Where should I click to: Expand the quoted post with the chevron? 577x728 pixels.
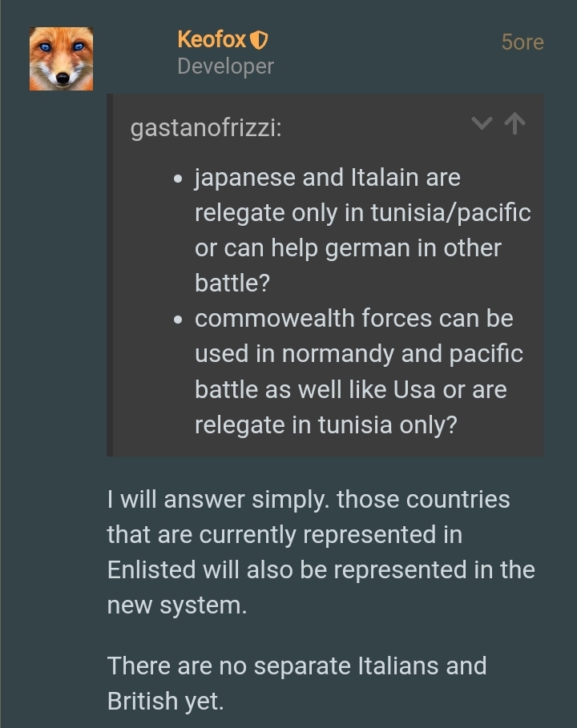[x=481, y=123]
